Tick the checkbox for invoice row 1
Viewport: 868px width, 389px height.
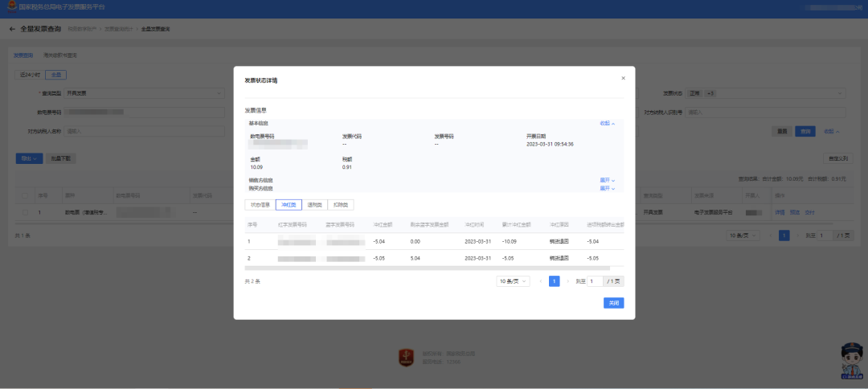[26, 212]
